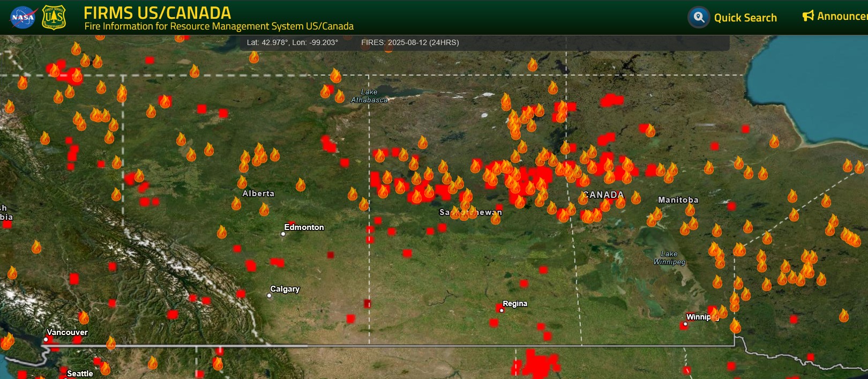
Task: Click the Edmonton city label
Action: 304,227
